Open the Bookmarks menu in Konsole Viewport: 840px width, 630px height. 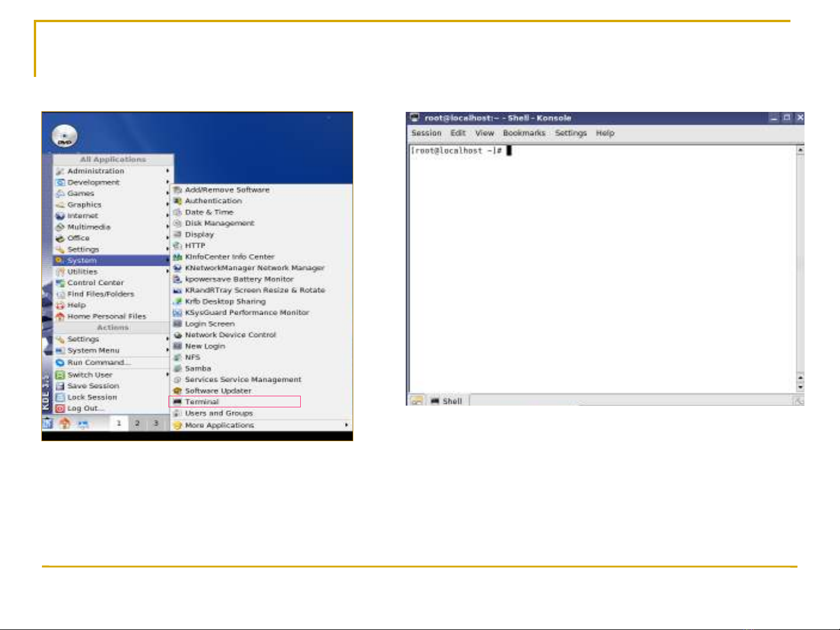[523, 133]
